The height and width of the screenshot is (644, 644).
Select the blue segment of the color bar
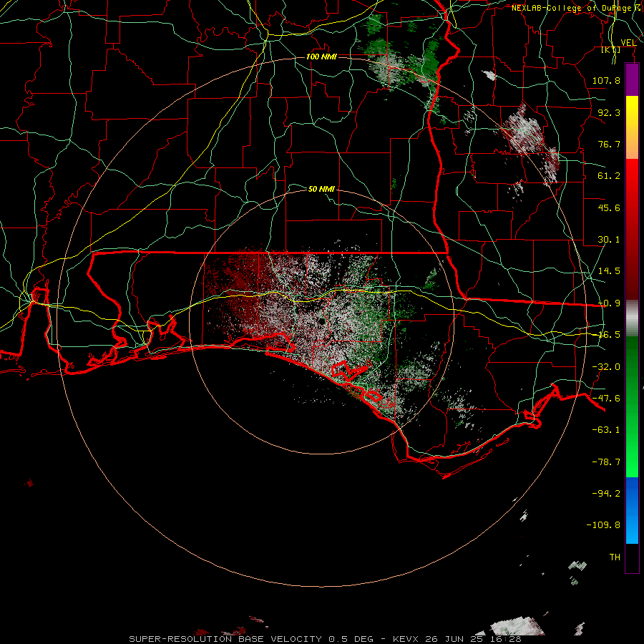click(x=632, y=510)
